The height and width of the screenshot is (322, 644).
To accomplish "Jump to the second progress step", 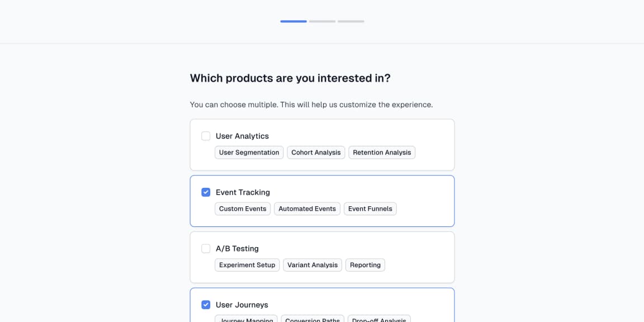I will 322,21.
